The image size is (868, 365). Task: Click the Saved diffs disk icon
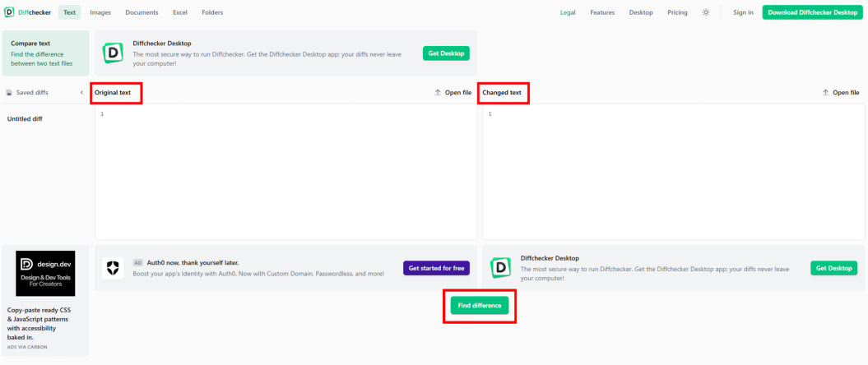pyautogui.click(x=9, y=93)
